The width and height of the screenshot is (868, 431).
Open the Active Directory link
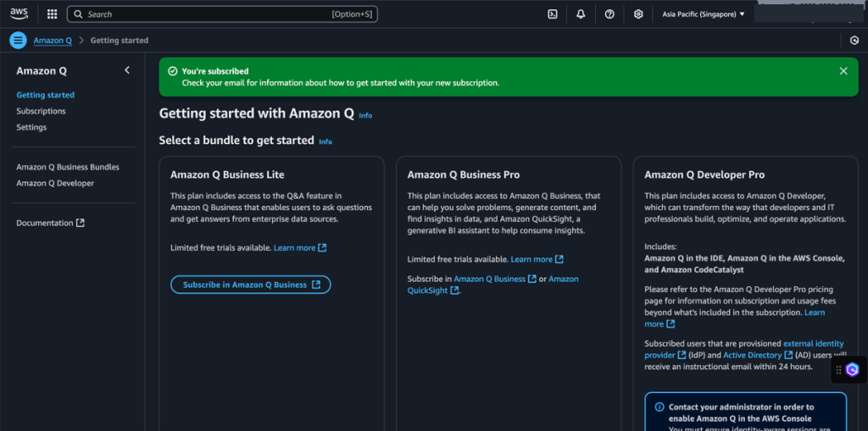pos(758,355)
